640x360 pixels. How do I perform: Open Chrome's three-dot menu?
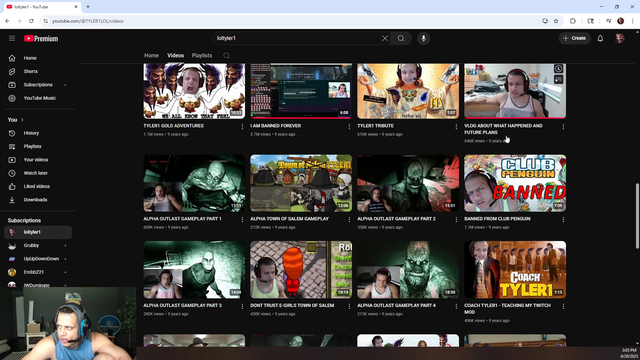coord(632,21)
